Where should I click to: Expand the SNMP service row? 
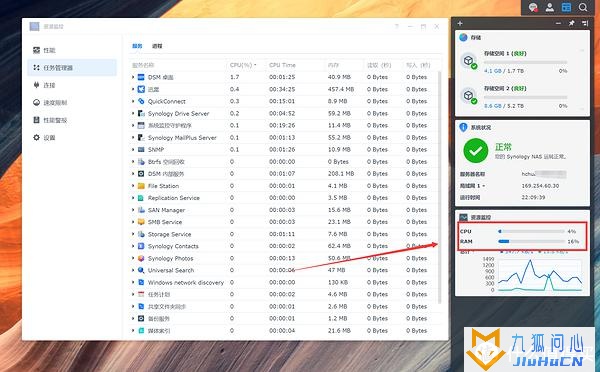coord(133,149)
